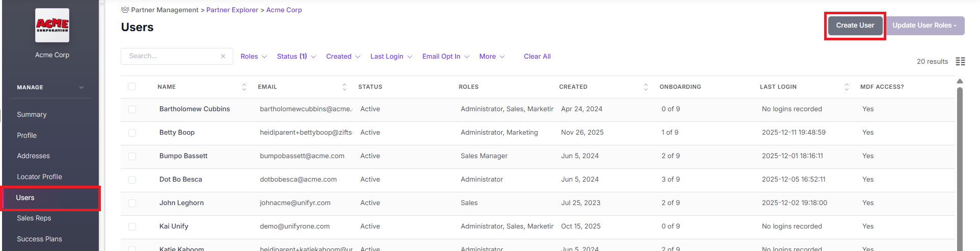Open the More filters dropdown
The width and height of the screenshot is (980, 251).
pos(492,56)
